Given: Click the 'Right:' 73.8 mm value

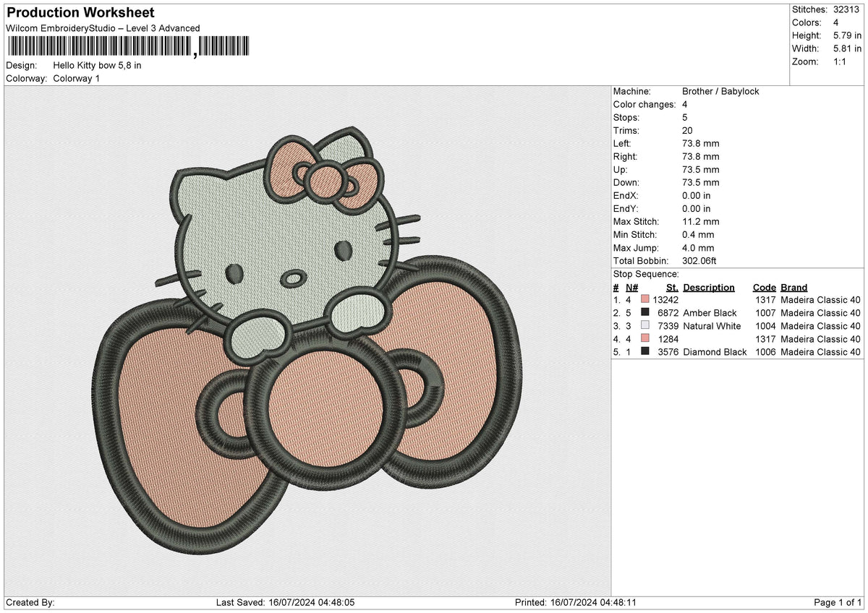Looking at the screenshot, I should tap(701, 157).
